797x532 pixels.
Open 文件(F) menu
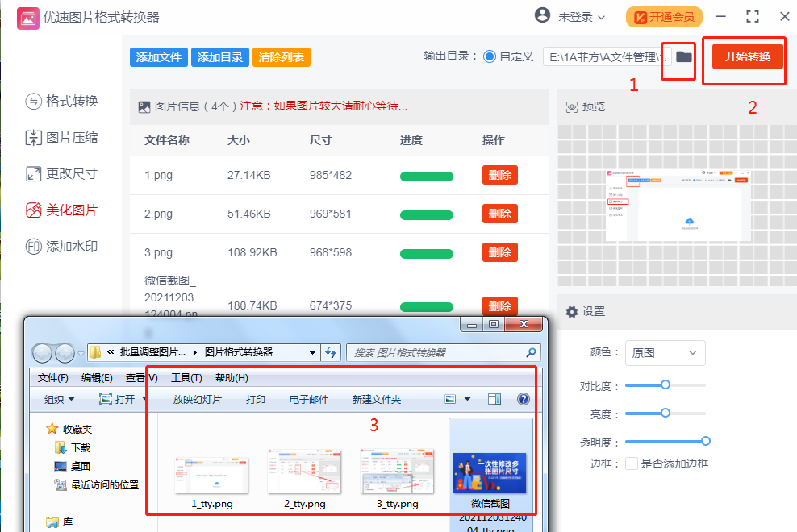point(53,378)
